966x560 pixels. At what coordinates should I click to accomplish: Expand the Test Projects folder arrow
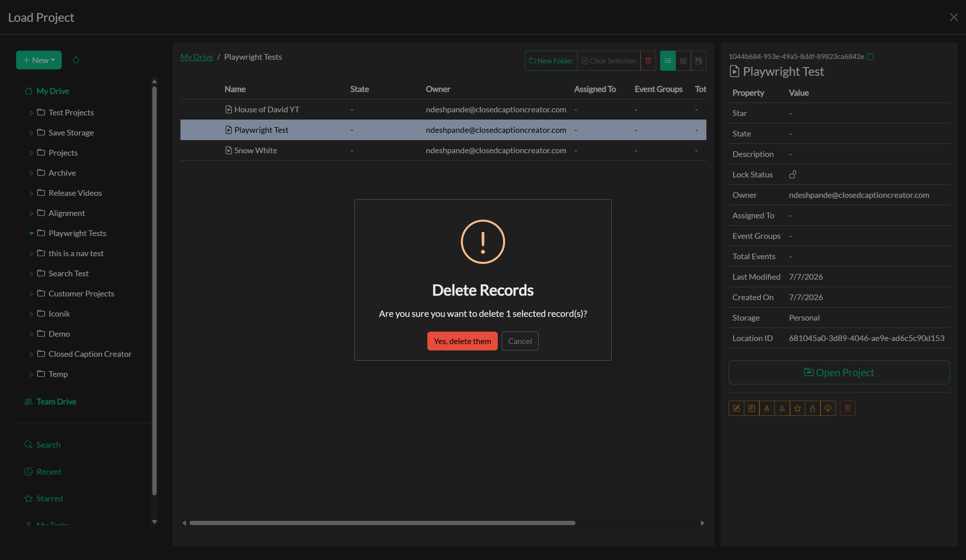(x=32, y=113)
